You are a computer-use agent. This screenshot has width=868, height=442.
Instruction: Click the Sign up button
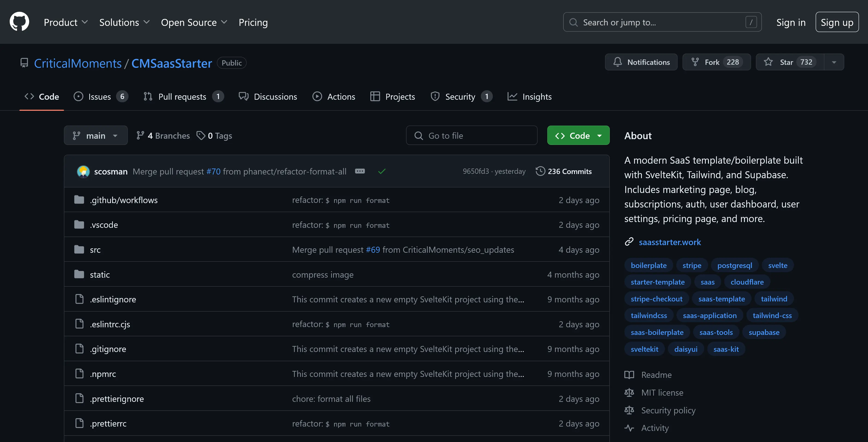pos(837,22)
